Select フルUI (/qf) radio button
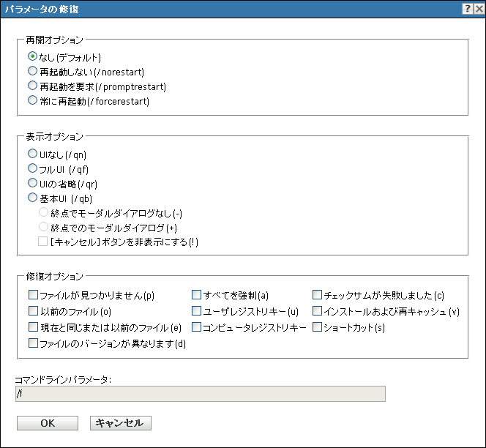Image resolution: width=486 pixels, height=448 pixels. click(32, 168)
